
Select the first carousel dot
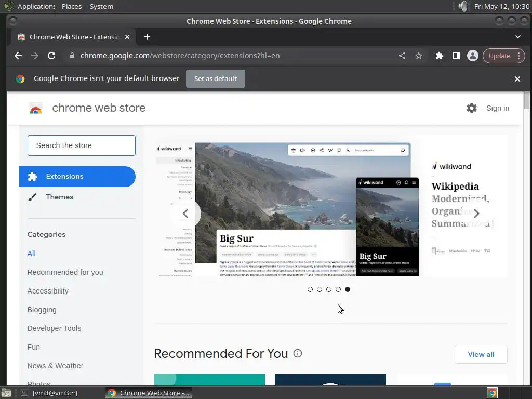coord(310,289)
